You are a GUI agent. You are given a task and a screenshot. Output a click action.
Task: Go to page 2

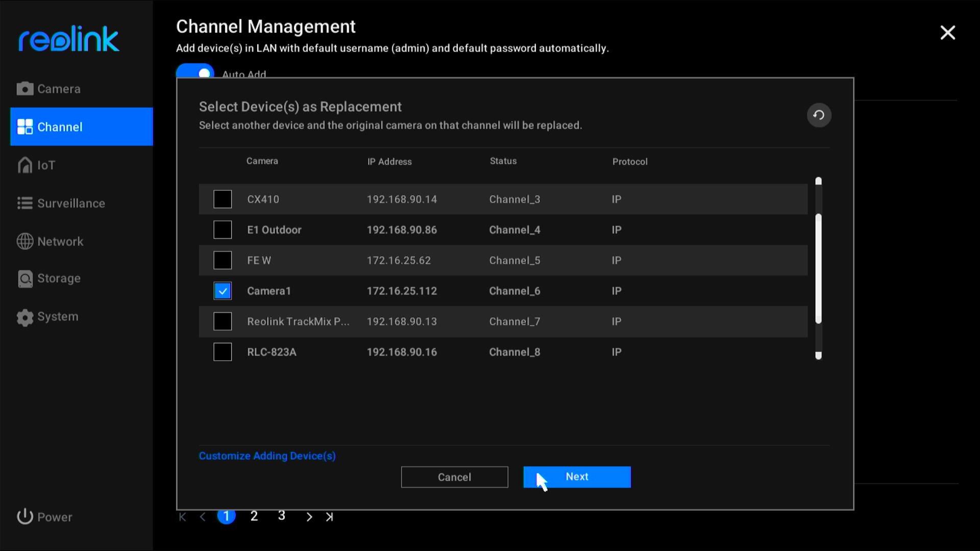tap(254, 516)
